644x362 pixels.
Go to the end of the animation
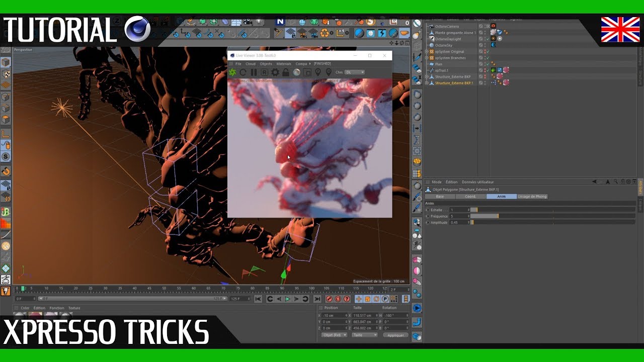(x=317, y=299)
